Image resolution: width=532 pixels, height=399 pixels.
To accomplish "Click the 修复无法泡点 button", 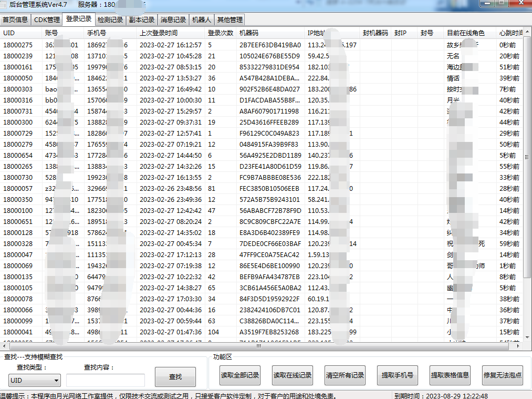I will click(503, 375).
